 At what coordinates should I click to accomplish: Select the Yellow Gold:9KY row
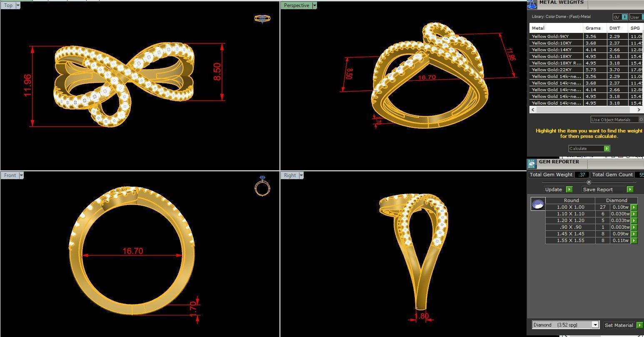[586, 36]
